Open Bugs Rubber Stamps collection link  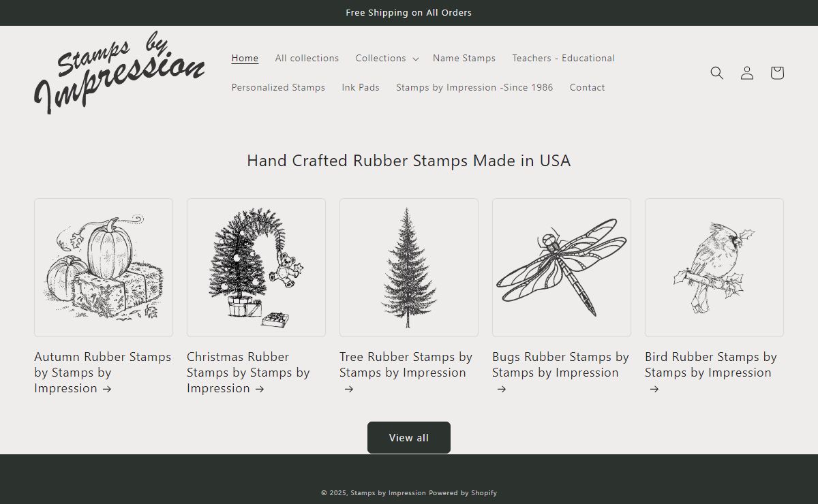click(x=561, y=373)
